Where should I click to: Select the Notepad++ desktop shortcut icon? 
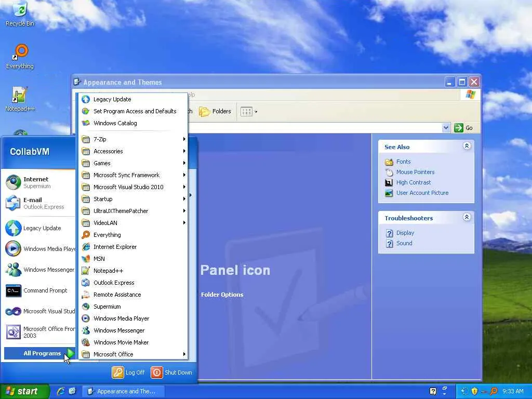(x=20, y=99)
